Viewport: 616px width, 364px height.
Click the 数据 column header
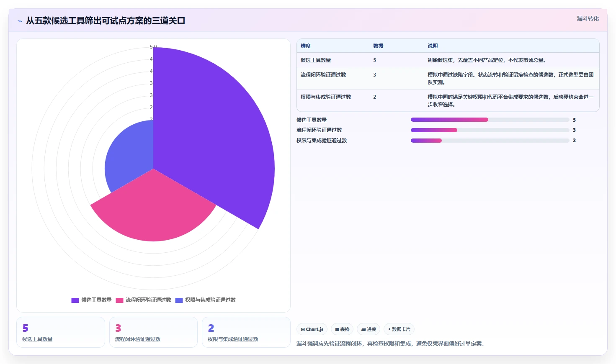[378, 46]
